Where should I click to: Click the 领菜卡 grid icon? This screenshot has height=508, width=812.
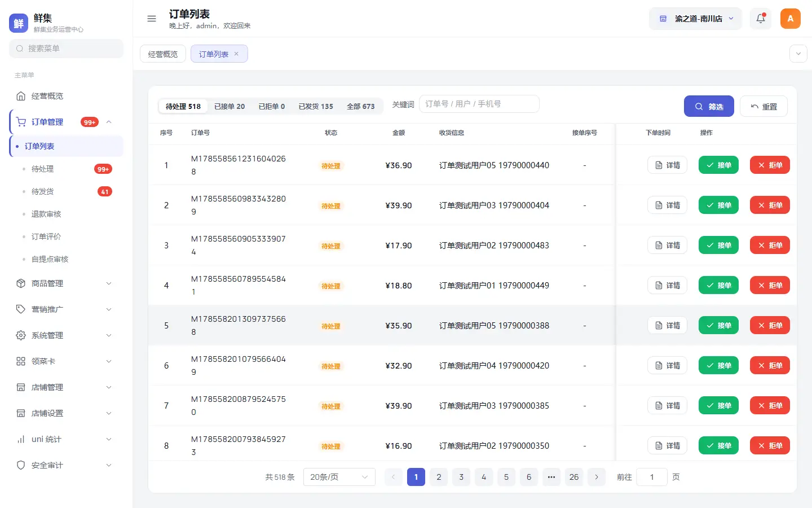21,361
